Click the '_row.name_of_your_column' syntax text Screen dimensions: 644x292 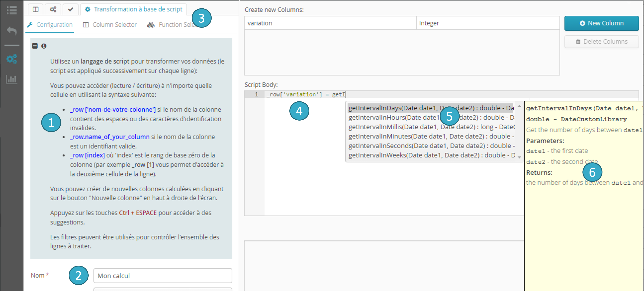(x=110, y=137)
